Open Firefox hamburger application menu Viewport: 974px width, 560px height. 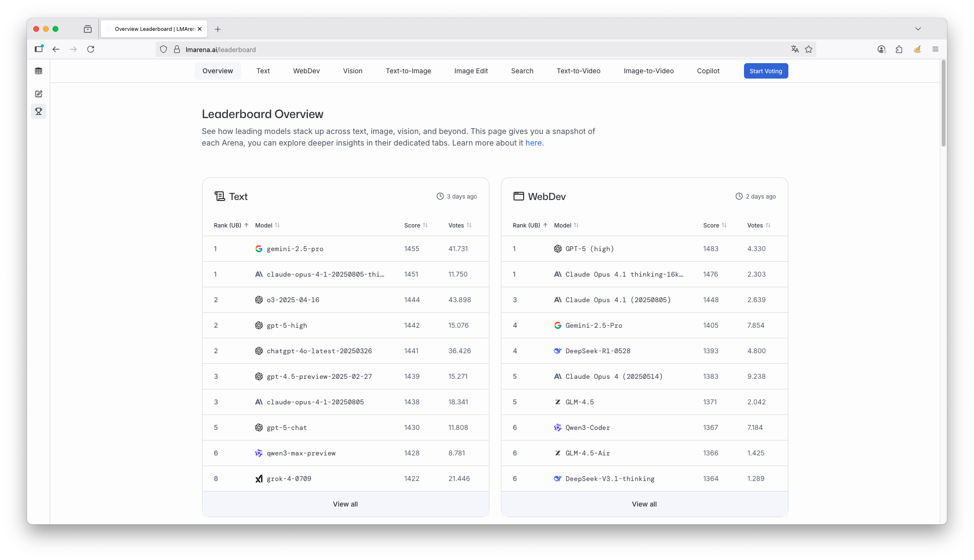[x=935, y=49]
